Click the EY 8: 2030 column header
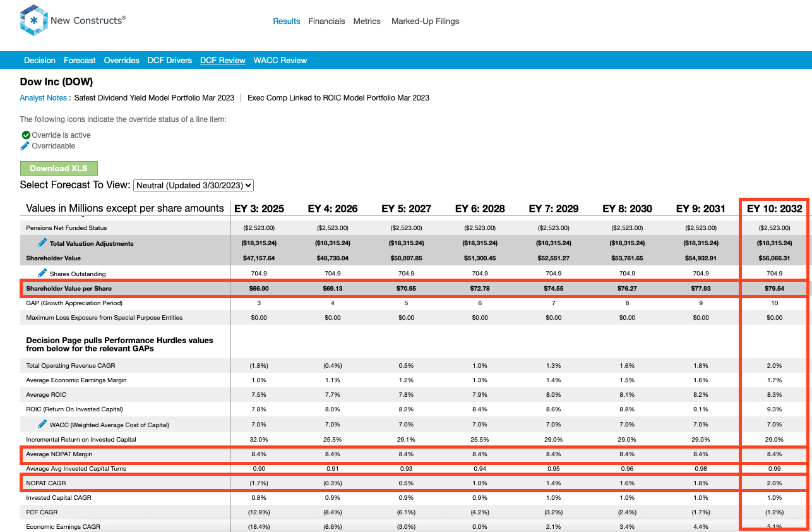The height and width of the screenshot is (532, 812). click(627, 209)
